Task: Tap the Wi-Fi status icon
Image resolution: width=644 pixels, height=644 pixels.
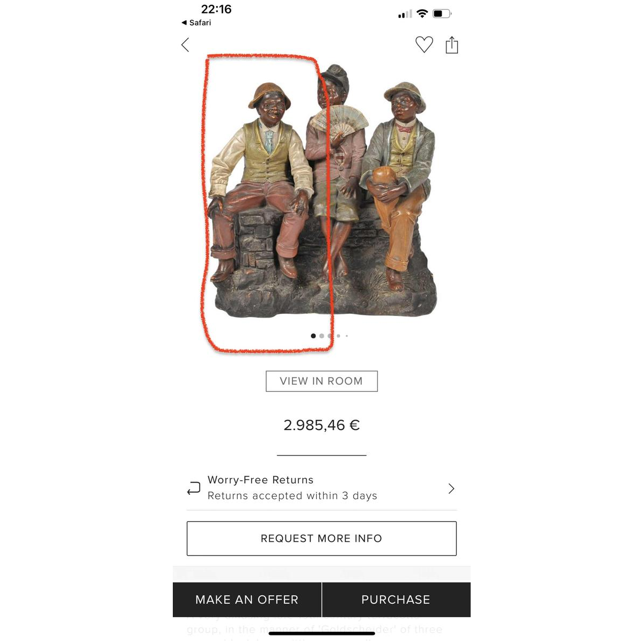Action: 422,13
